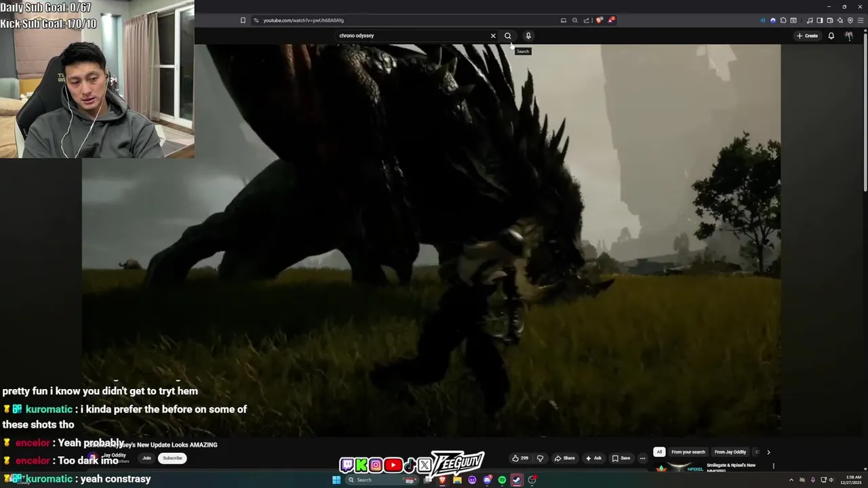This screenshot has height=488, width=868.
Task: View site information icon beside URL
Action: click(256, 20)
